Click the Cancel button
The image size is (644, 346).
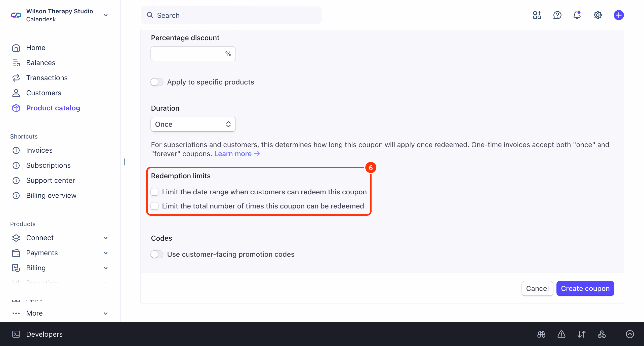pyautogui.click(x=537, y=288)
